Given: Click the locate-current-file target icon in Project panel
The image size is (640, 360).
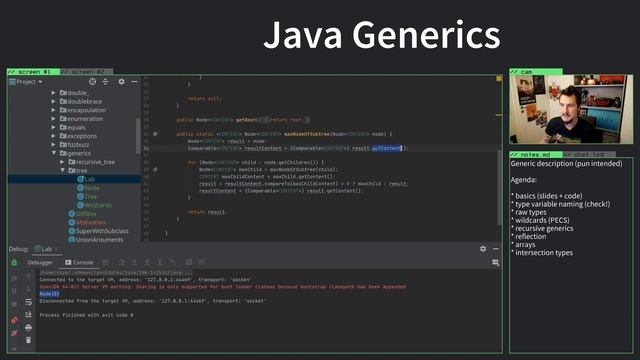Looking at the screenshot, I should (93, 82).
